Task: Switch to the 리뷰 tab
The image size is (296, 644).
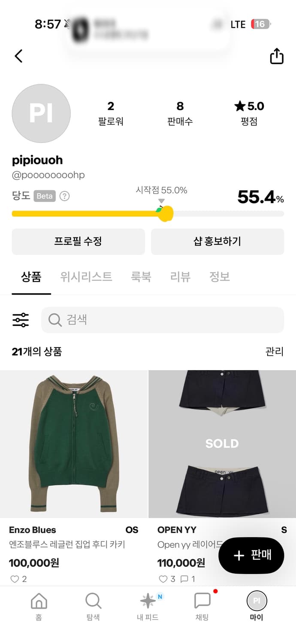Action: [x=179, y=277]
